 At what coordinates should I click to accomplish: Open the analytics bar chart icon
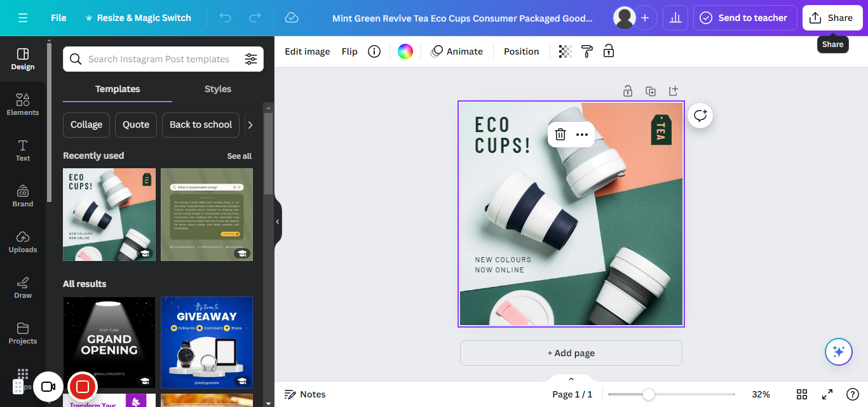click(x=675, y=18)
